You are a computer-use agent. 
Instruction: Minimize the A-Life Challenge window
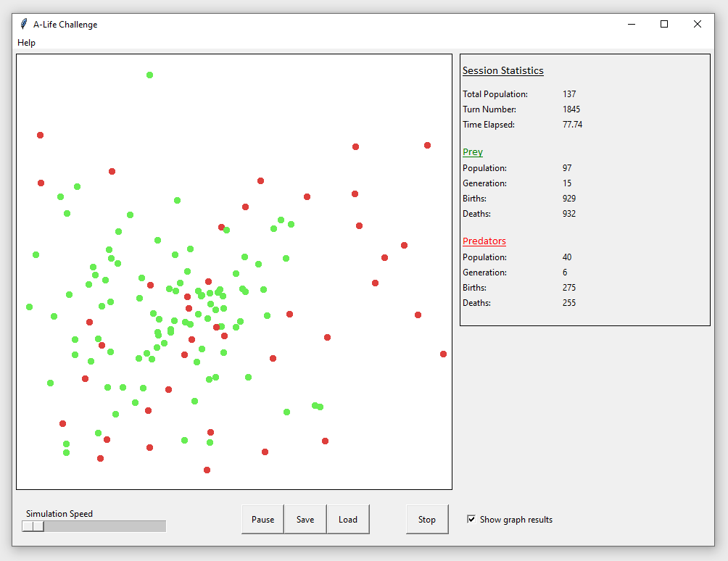pos(631,24)
